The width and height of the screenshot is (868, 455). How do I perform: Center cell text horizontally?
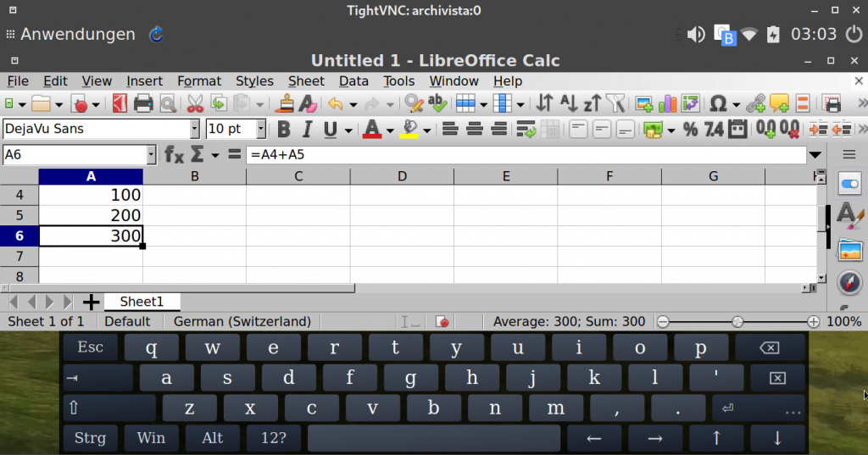click(x=475, y=130)
